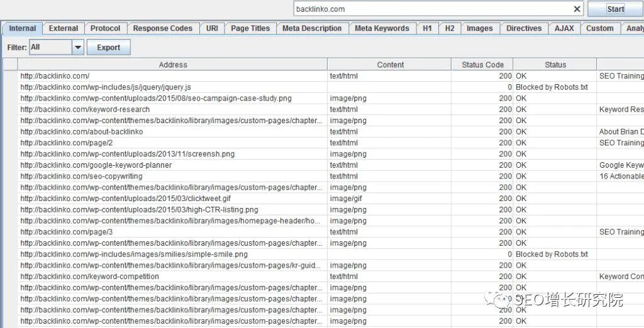
Task: Open the Response Codes tab
Action: pos(163,28)
